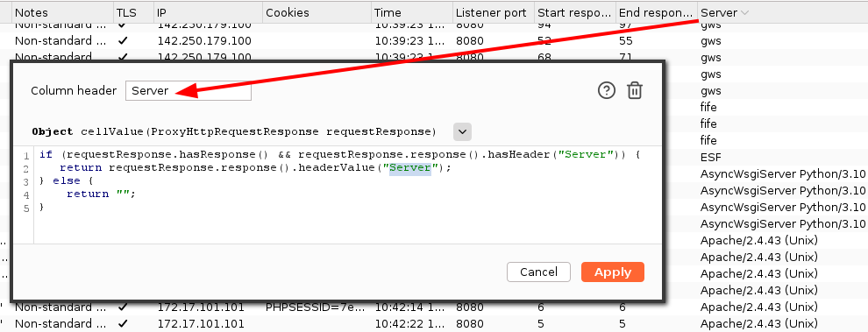This screenshot has height=332, width=868.
Task: Sort by the TLS column header
Action: point(132,12)
